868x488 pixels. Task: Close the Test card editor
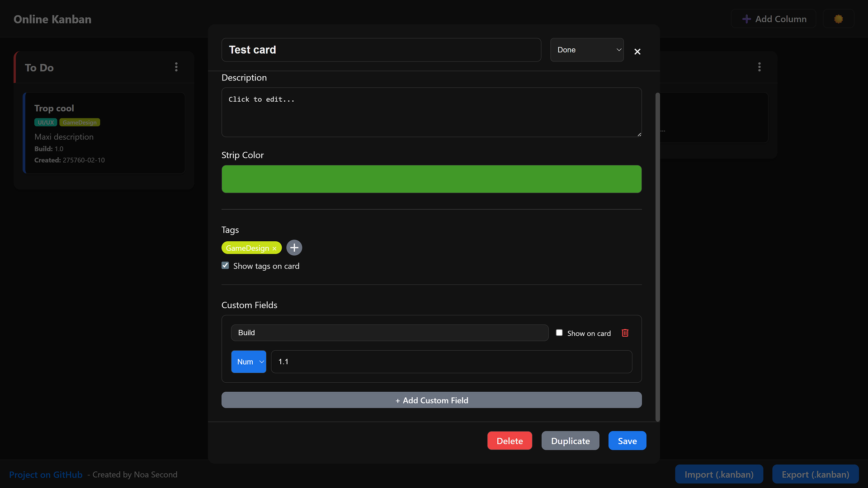pos(637,52)
